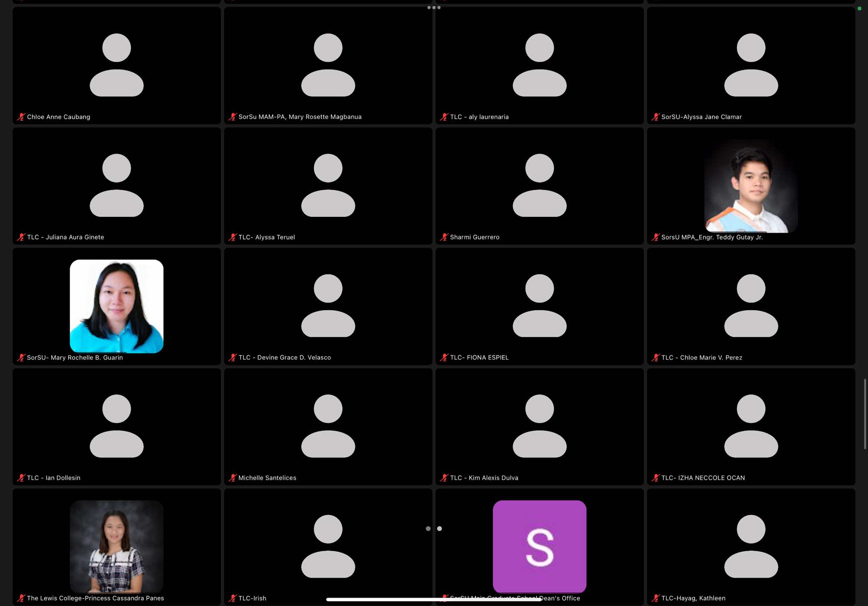Select Teddy Gutay Jr. profile photo
This screenshot has height=606, width=868.
[751, 186]
